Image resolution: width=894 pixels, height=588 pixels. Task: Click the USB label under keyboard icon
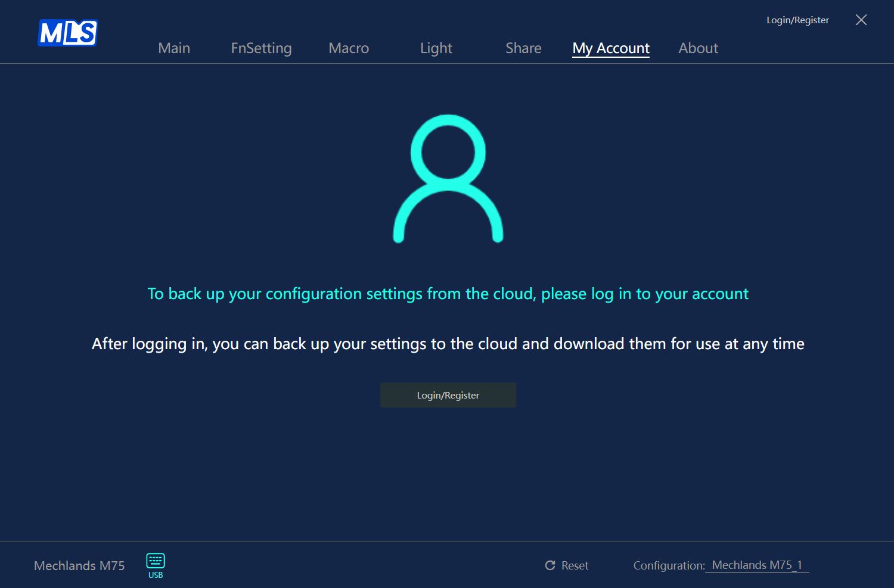click(x=156, y=575)
